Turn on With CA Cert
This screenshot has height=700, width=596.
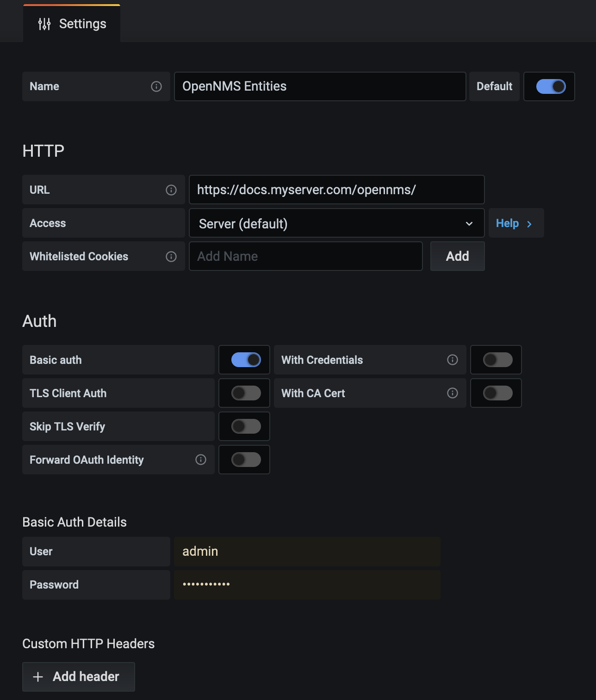496,393
